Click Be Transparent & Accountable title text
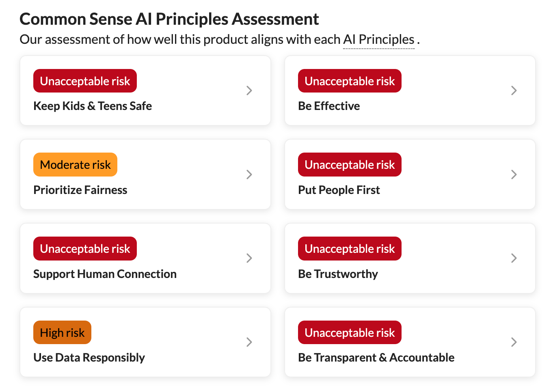Viewport: 553px width, 392px height. 376,358
